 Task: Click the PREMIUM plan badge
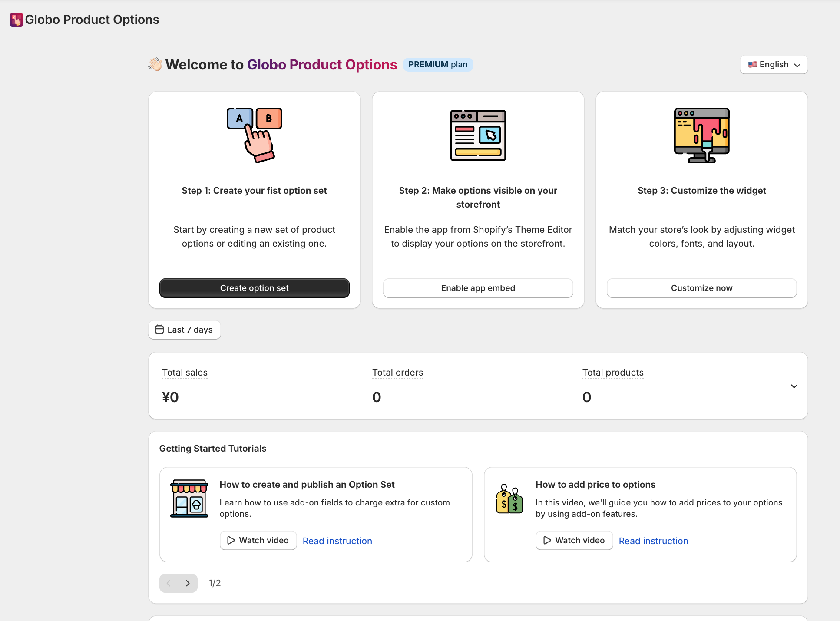(x=438, y=65)
